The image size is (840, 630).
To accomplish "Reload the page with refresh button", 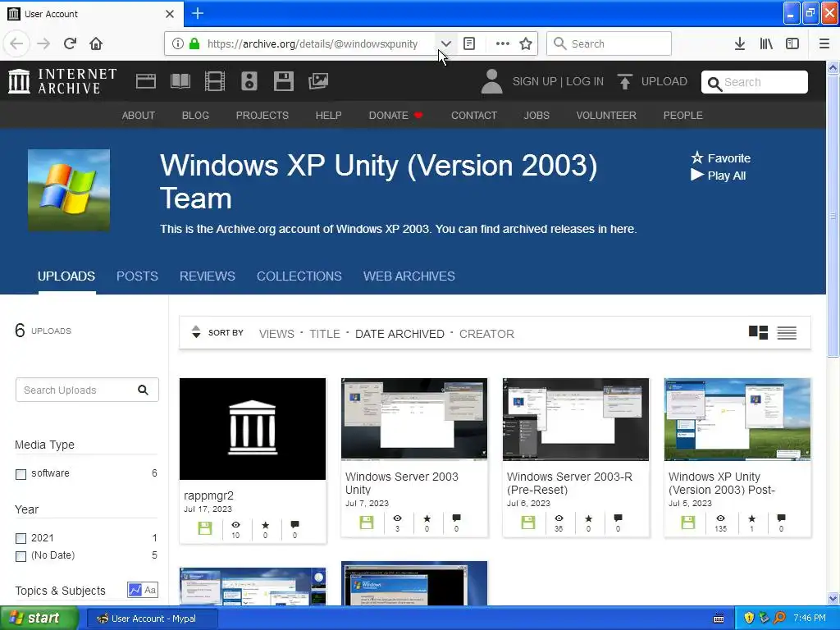I will (x=71, y=43).
